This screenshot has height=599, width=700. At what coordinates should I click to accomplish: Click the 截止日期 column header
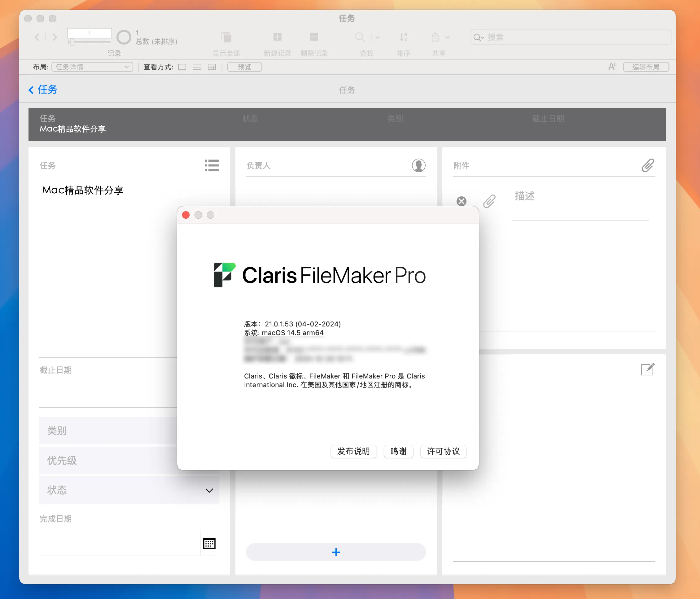548,119
